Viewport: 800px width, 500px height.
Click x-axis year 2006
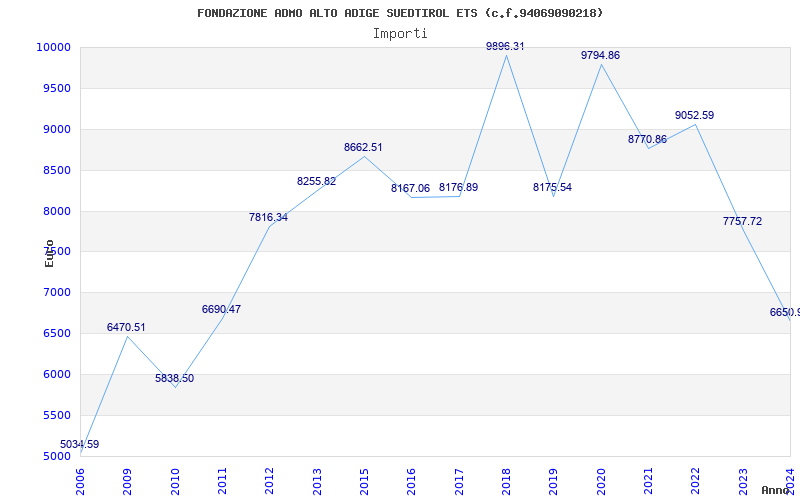pyautogui.click(x=80, y=482)
